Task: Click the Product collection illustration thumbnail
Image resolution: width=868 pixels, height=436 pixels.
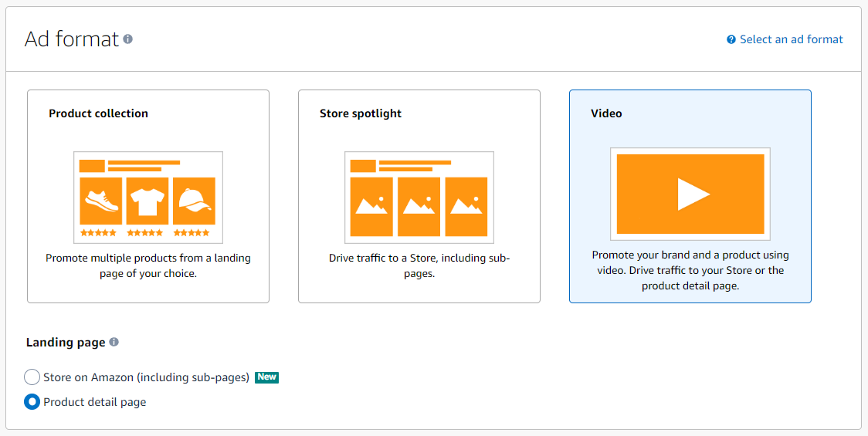Action: coord(148,198)
